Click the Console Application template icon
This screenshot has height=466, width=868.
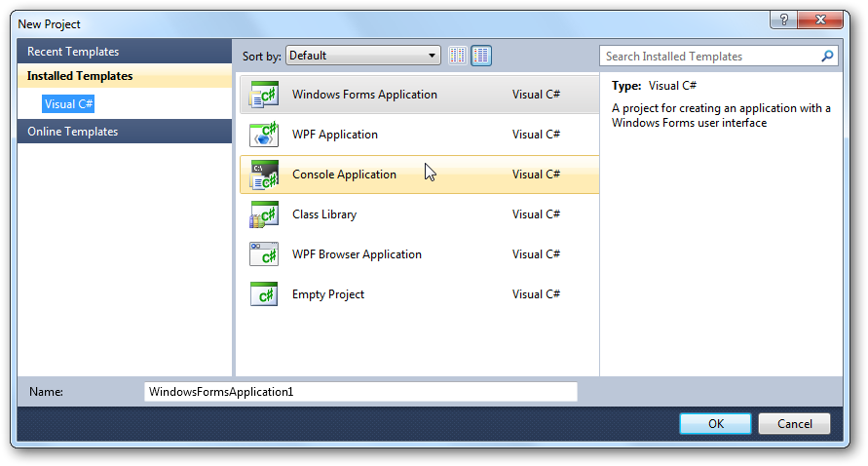point(264,175)
